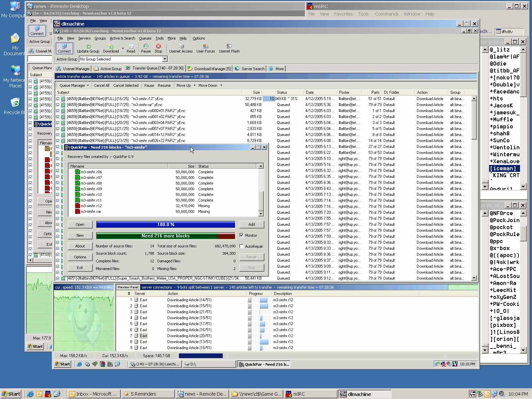This screenshot has width=532, height=399.
Task: Enable the AutoRepair checkbox
Action: tap(242, 246)
